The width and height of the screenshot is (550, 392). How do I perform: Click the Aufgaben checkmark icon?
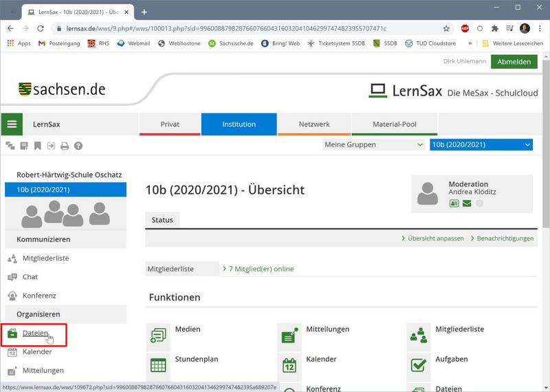point(419,364)
